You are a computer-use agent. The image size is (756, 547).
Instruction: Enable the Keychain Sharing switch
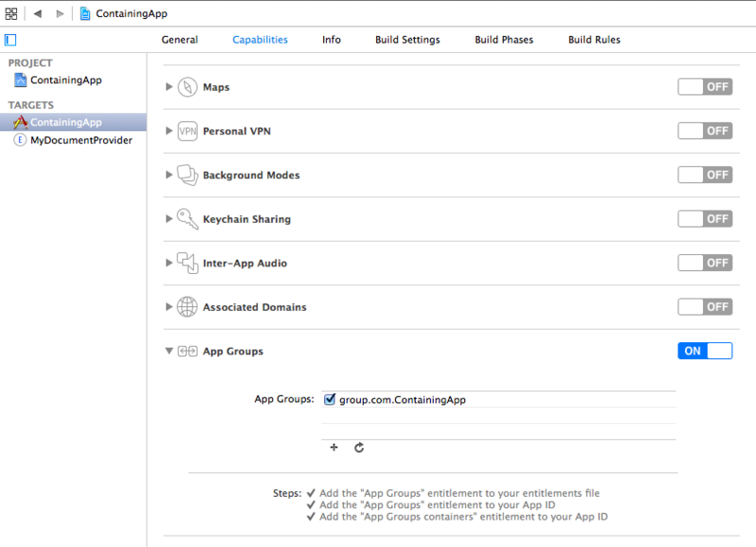(x=705, y=219)
